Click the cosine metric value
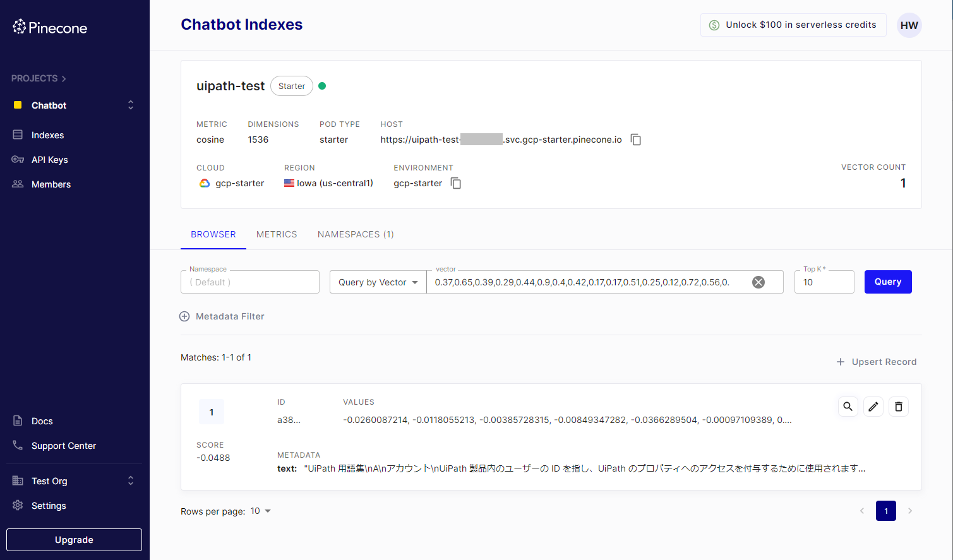The height and width of the screenshot is (560, 953). (210, 140)
